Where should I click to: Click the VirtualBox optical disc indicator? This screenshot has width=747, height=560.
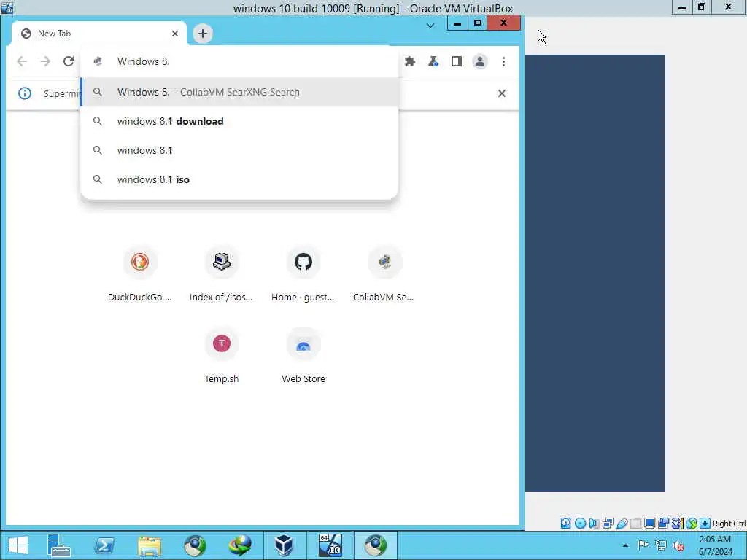[x=580, y=524]
